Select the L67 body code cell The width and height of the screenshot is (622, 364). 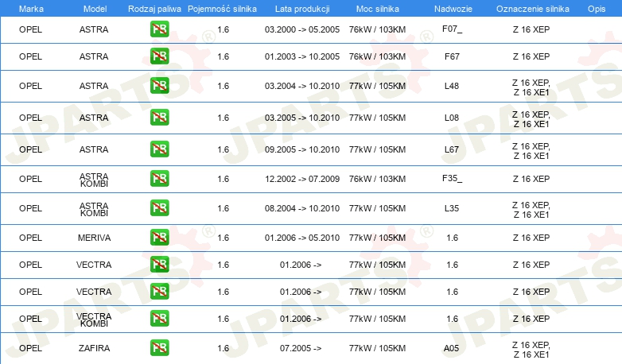pos(452,149)
